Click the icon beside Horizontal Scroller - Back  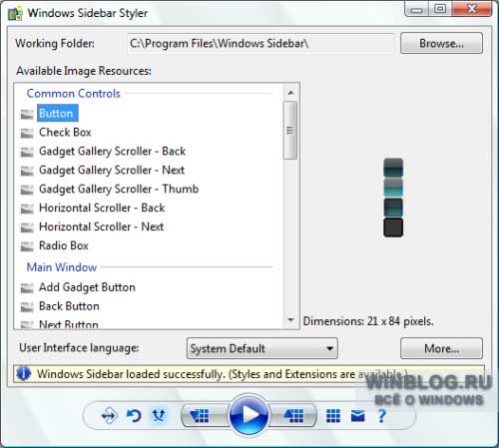pos(27,209)
